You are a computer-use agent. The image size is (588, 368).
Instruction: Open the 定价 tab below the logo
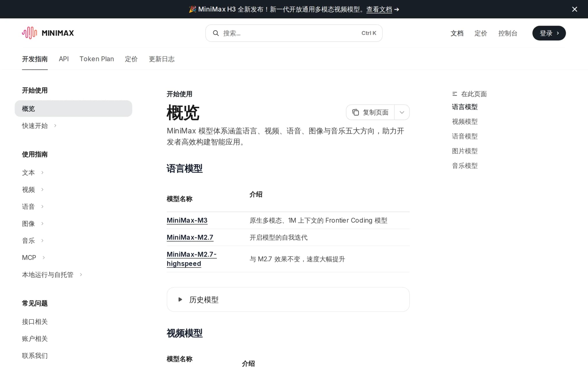[131, 59]
